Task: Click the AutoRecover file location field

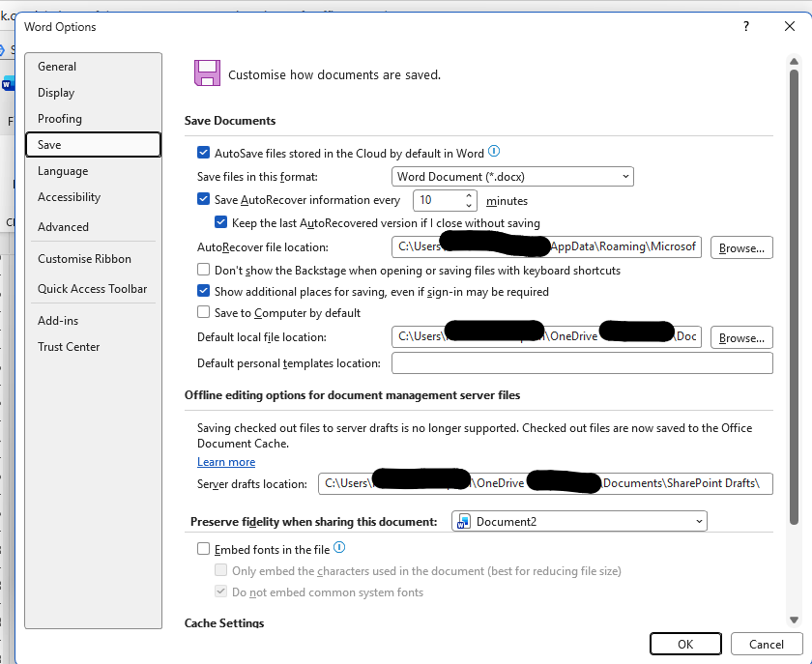Action: click(x=546, y=247)
